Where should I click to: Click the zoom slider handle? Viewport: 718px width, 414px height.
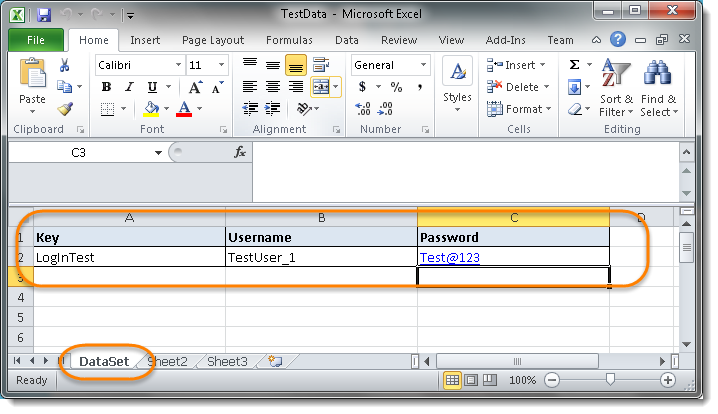click(x=610, y=381)
